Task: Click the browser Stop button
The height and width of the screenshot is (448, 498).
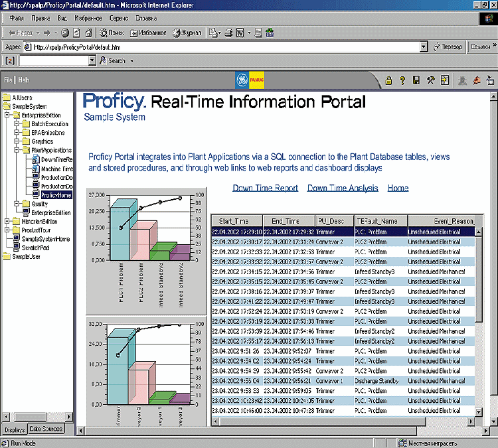Action: [65, 33]
